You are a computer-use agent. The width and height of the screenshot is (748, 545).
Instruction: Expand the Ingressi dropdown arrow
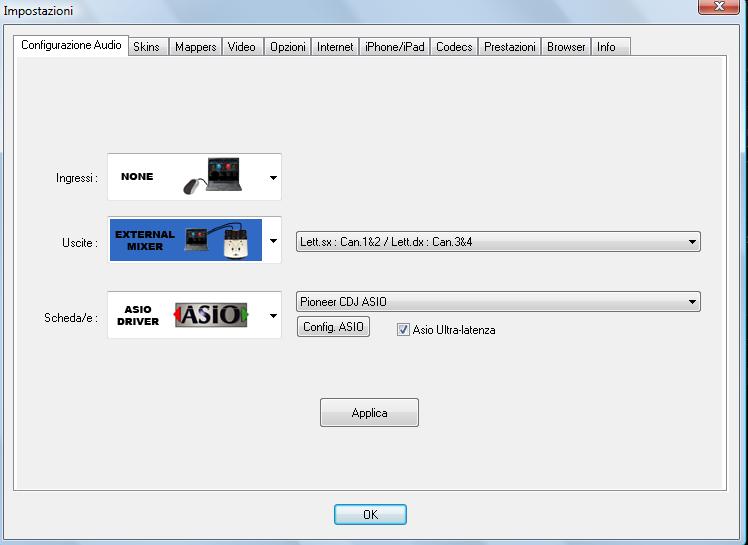click(x=273, y=178)
